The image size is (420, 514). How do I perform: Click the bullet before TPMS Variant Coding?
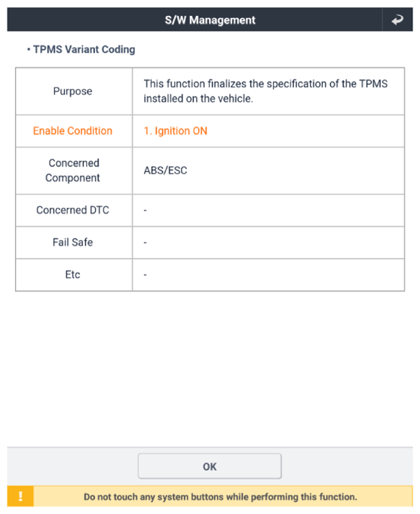[29, 50]
